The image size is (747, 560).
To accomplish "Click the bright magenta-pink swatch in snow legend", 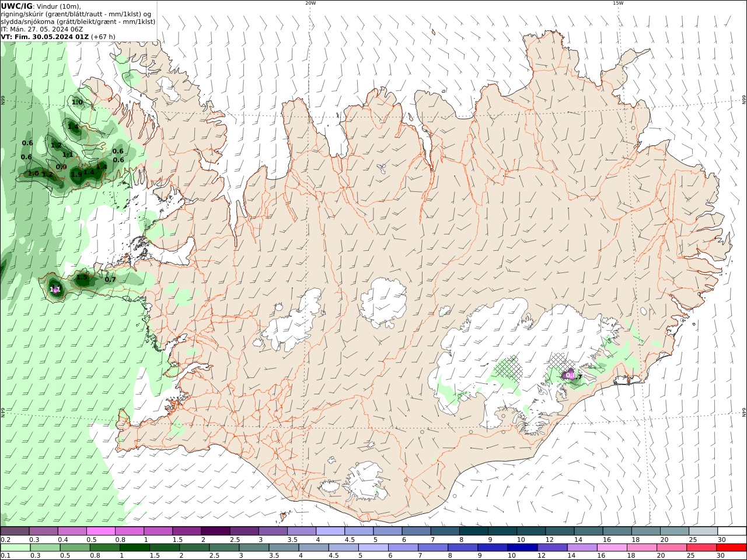I will 100,531.
